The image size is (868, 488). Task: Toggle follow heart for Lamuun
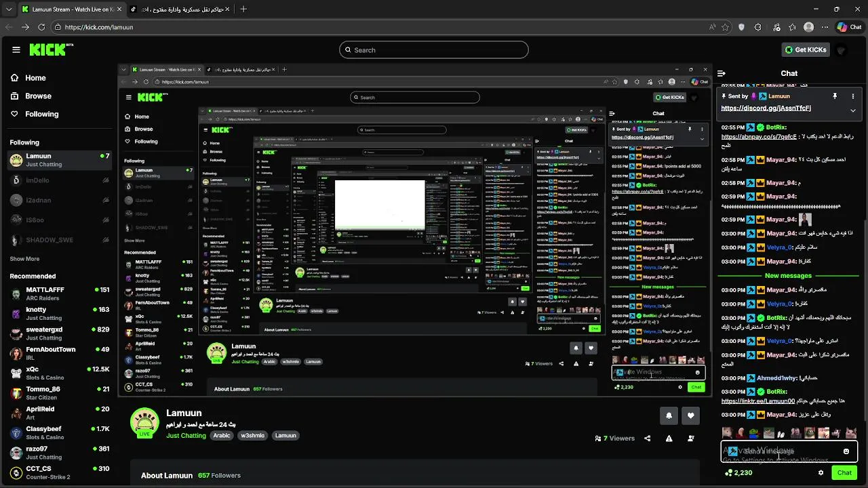(690, 415)
